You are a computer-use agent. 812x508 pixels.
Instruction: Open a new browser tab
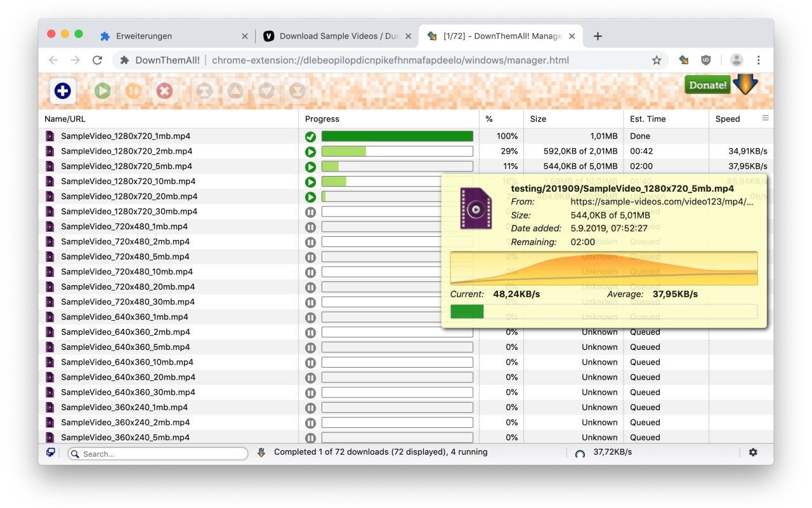598,36
